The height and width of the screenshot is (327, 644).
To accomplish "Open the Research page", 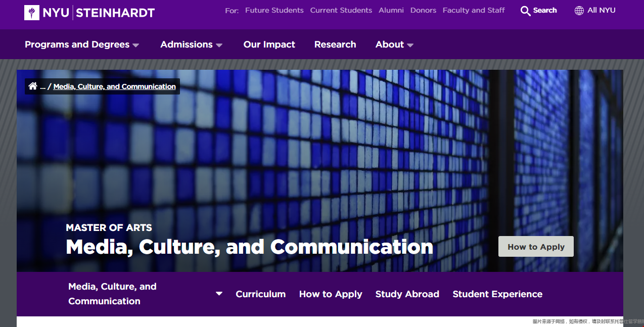I will [x=335, y=44].
